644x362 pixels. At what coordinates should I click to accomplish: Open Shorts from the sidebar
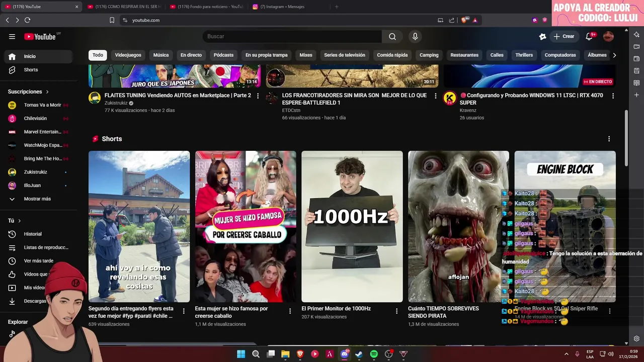(x=38, y=70)
